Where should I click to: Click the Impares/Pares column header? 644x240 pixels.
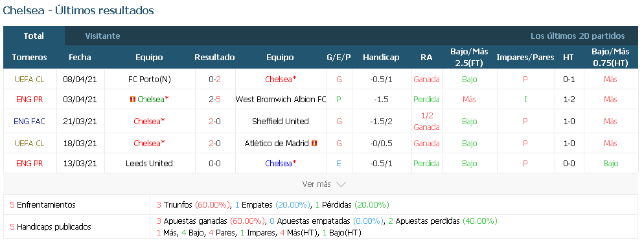(x=525, y=58)
